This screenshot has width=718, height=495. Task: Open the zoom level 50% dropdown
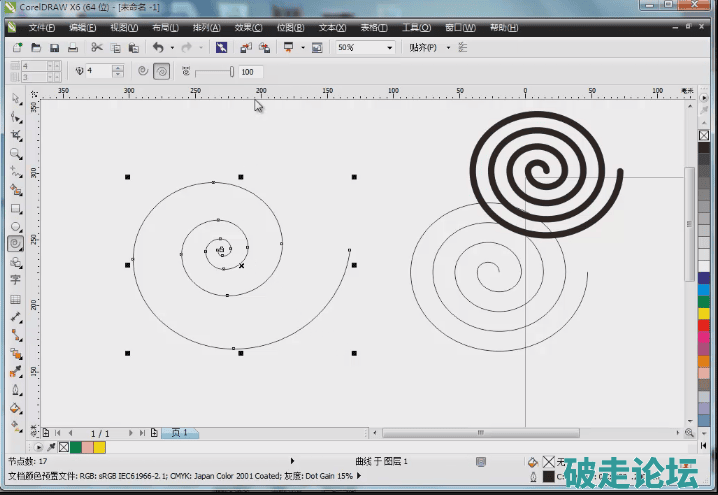(x=388, y=47)
